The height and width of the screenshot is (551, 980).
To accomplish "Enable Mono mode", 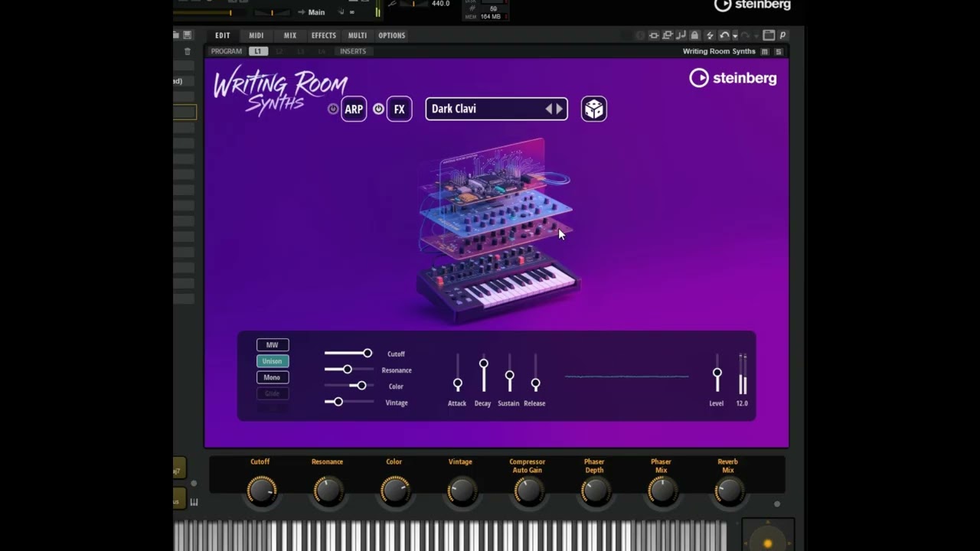I will (273, 377).
